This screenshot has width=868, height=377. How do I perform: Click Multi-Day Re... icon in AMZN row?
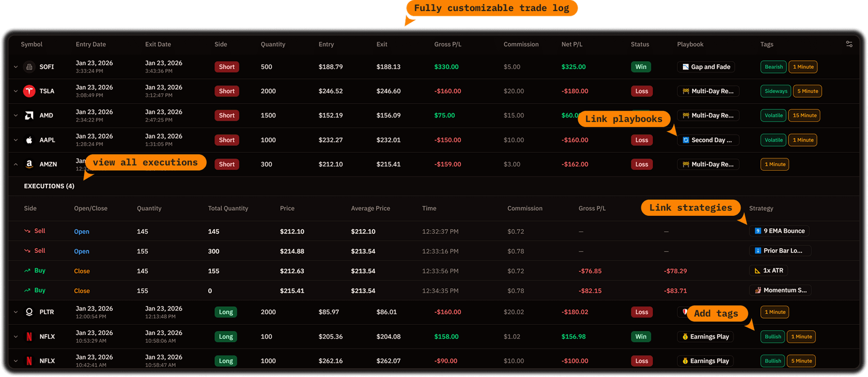[686, 164]
